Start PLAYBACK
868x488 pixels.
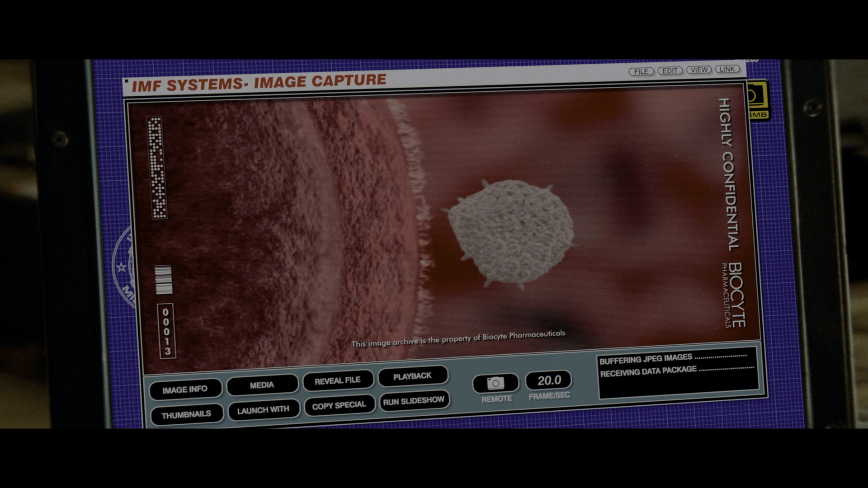(x=412, y=376)
